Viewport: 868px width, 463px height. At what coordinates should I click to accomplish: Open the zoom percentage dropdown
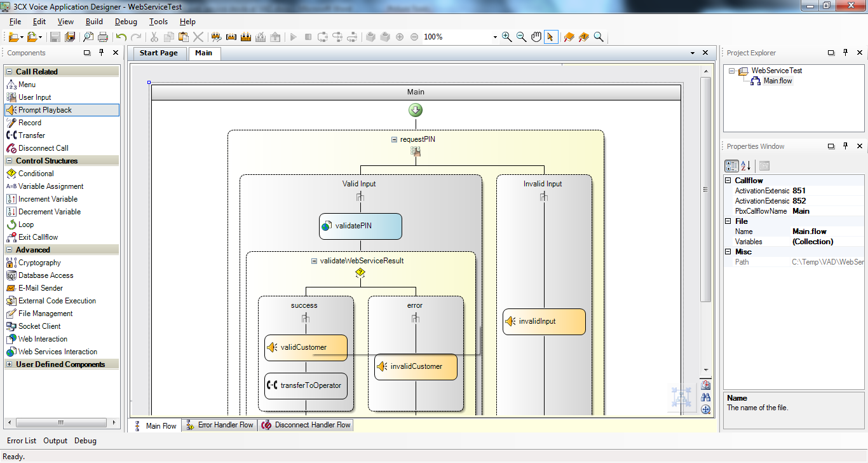pyautogui.click(x=495, y=37)
